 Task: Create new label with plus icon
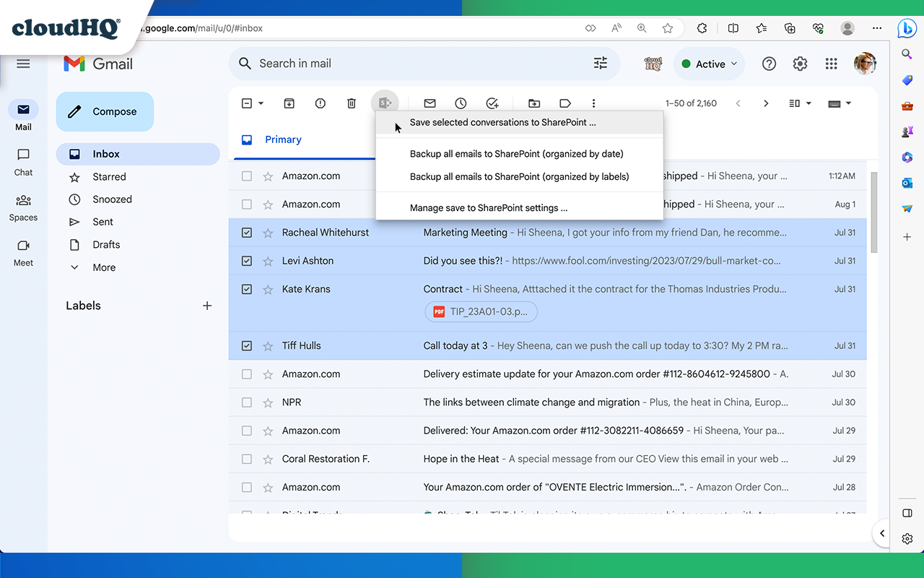click(207, 306)
